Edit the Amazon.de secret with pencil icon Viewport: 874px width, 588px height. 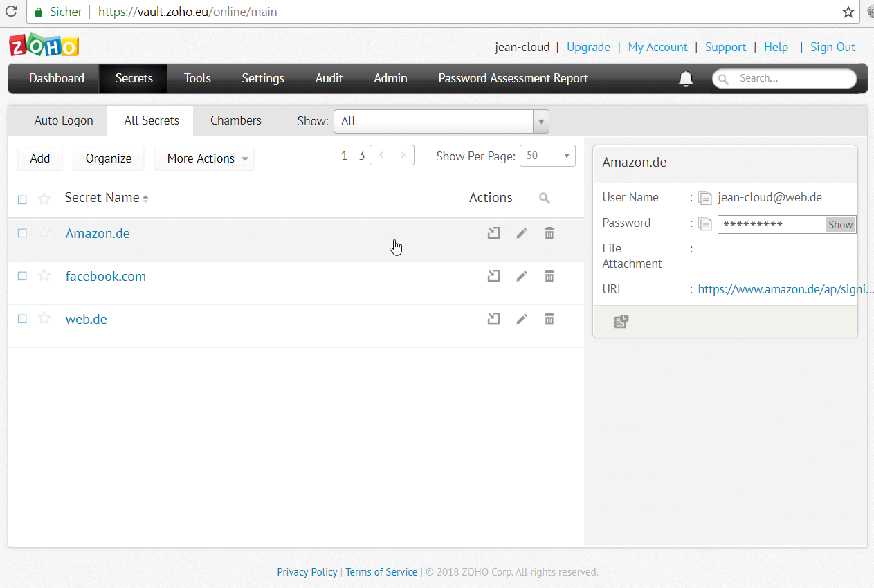point(521,233)
